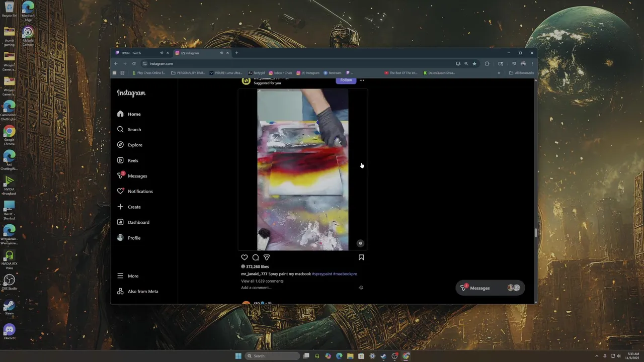The height and width of the screenshot is (362, 644).
Task: Open Also from Meta menu
Action: 137,292
